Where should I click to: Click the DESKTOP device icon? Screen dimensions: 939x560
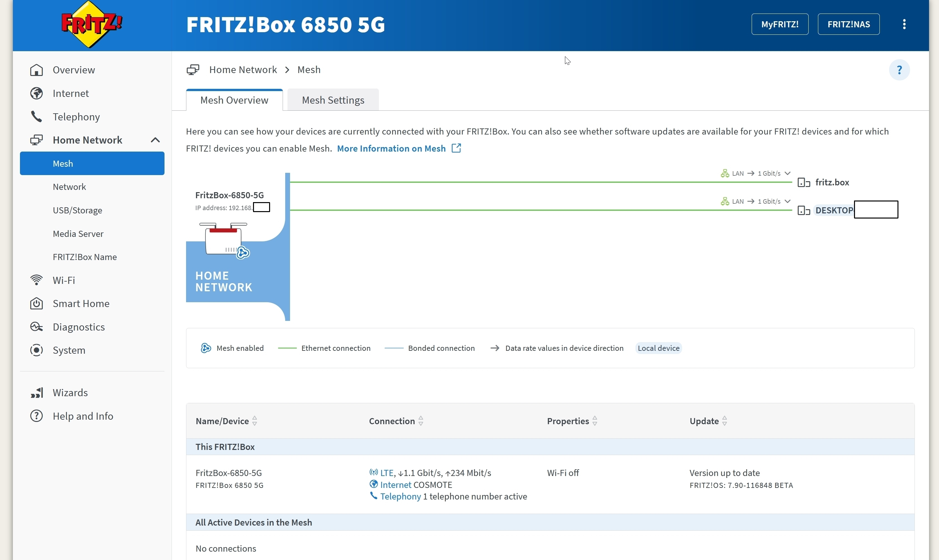[804, 210]
